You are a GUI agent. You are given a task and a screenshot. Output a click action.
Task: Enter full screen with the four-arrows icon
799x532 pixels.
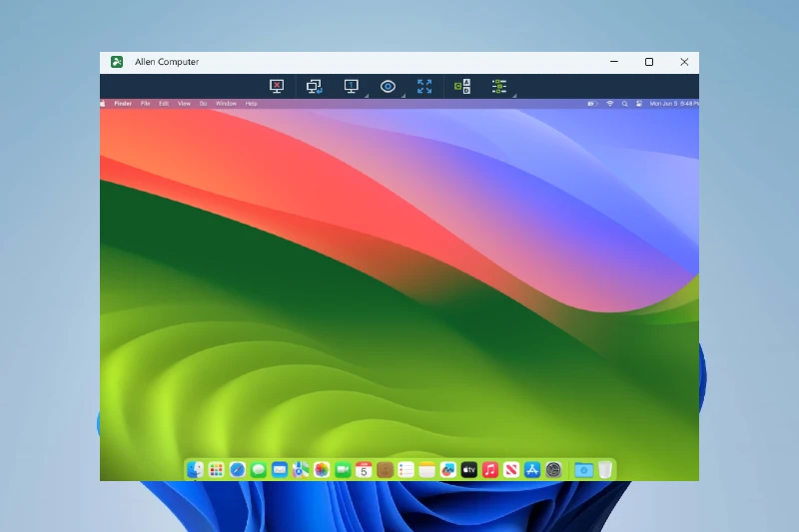424,86
